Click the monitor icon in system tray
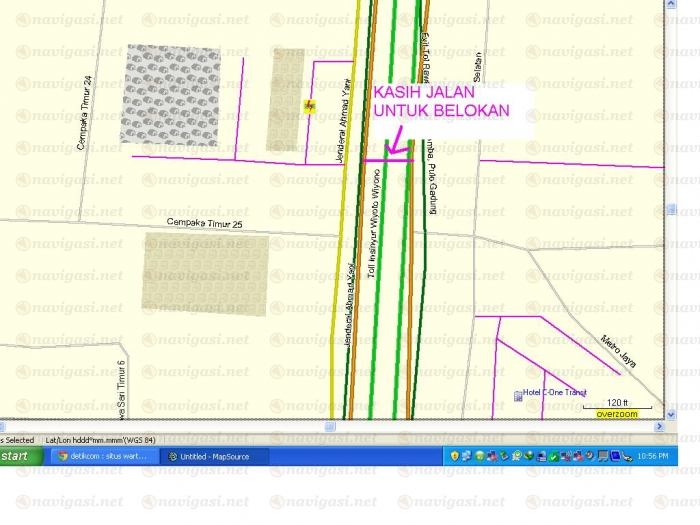The width and height of the screenshot is (700, 525). (x=604, y=456)
